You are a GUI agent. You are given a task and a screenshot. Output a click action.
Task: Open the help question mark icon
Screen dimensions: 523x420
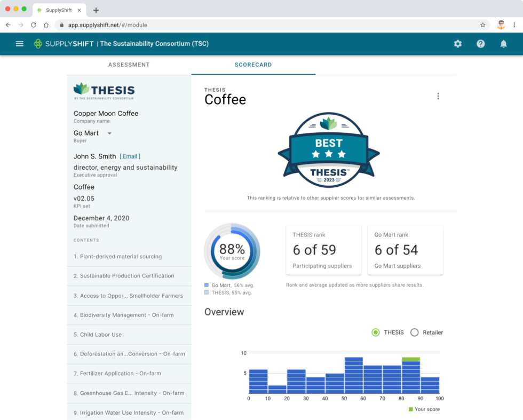[x=481, y=44]
